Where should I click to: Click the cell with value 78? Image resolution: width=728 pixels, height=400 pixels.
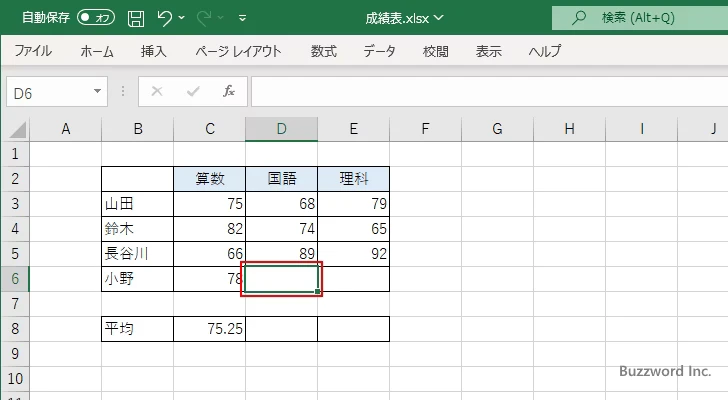coord(209,279)
